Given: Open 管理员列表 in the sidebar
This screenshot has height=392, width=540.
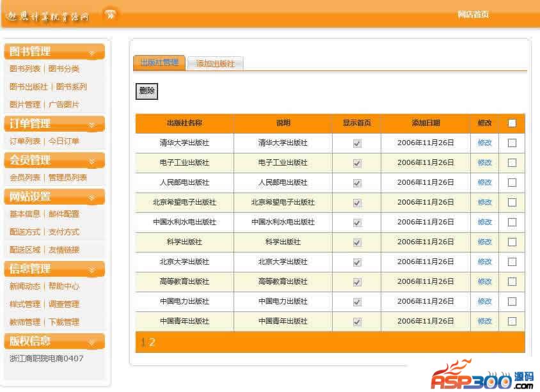Looking at the screenshot, I should [x=68, y=178].
